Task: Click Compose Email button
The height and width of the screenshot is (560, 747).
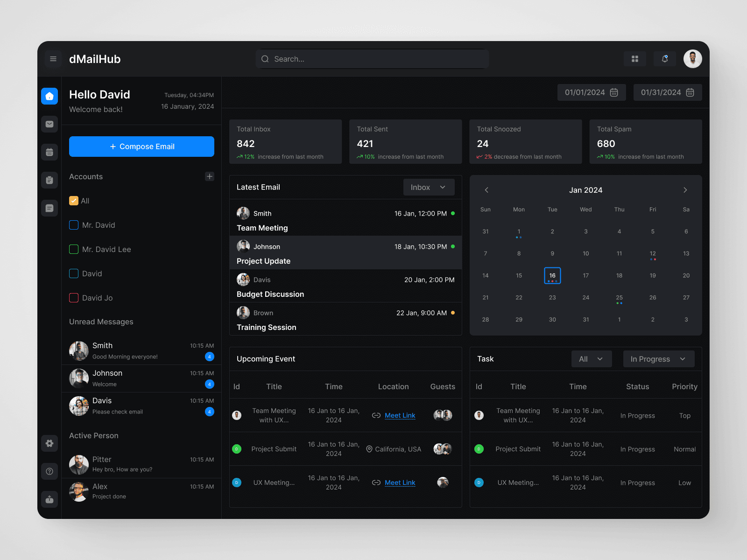Action: point(141,147)
